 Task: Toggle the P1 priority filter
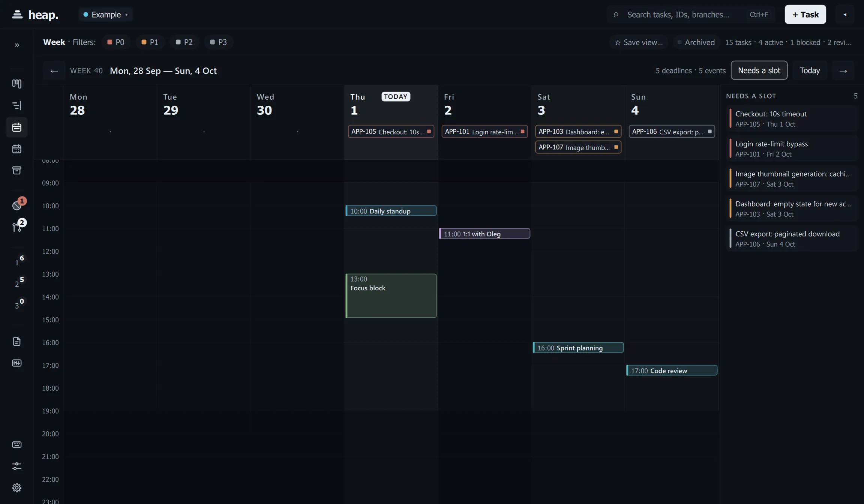click(x=150, y=42)
